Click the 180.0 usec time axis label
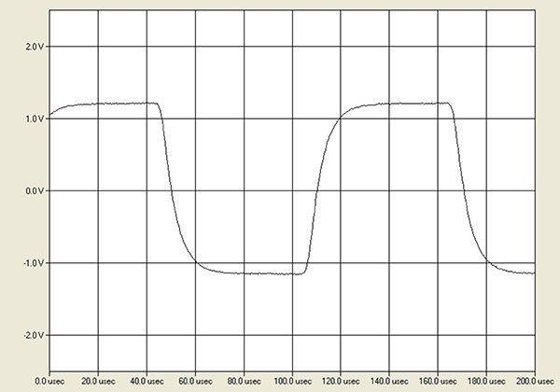Viewport: 560px width, 392px height. (x=486, y=381)
